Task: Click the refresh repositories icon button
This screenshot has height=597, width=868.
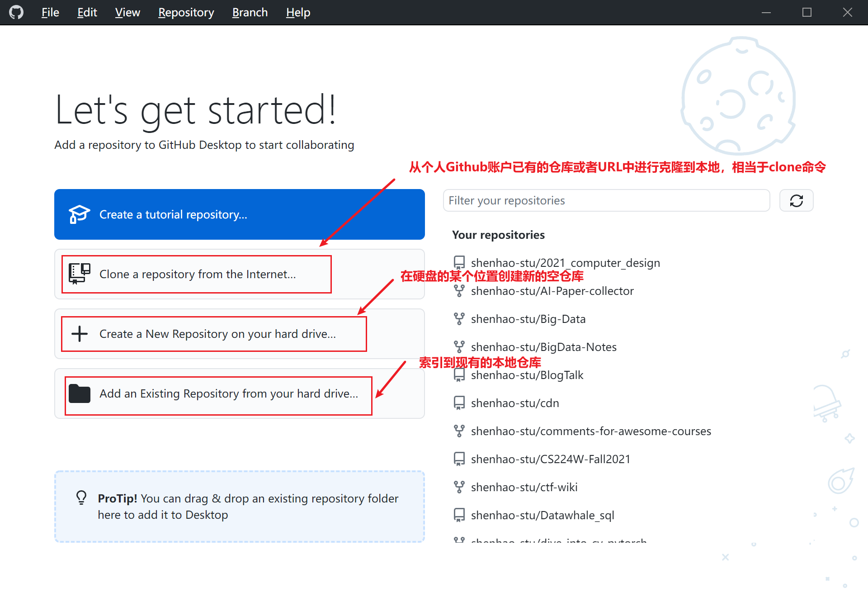Action: tap(796, 200)
